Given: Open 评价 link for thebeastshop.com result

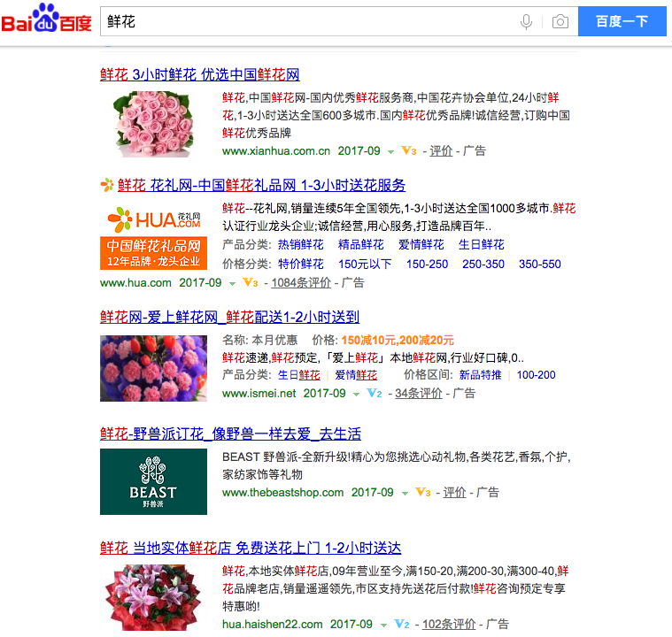Looking at the screenshot, I should pyautogui.click(x=455, y=493).
